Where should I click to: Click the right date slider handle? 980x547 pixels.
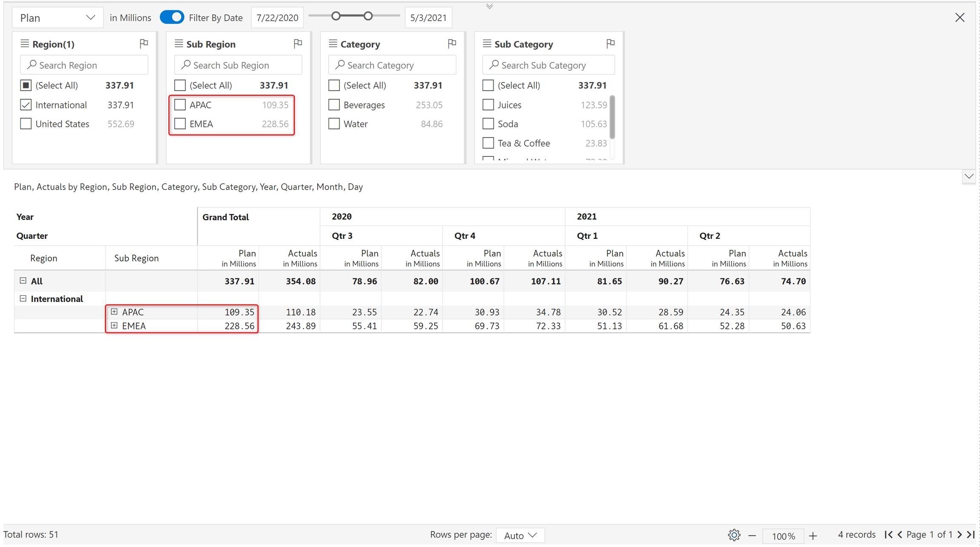368,16
